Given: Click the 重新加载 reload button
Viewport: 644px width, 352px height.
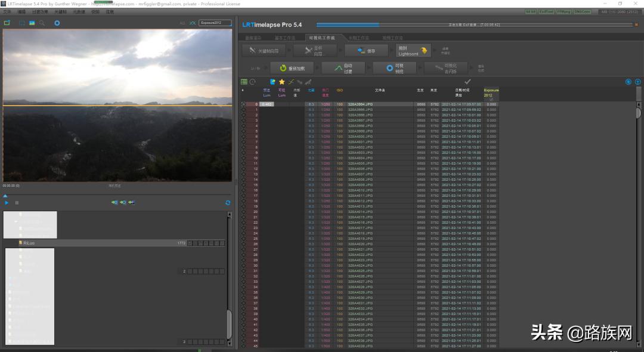Looking at the screenshot, I should pyautogui.click(x=292, y=69).
